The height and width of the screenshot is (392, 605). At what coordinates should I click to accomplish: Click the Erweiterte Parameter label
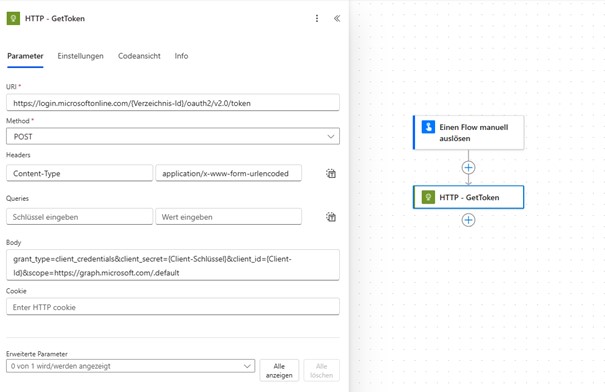point(37,353)
